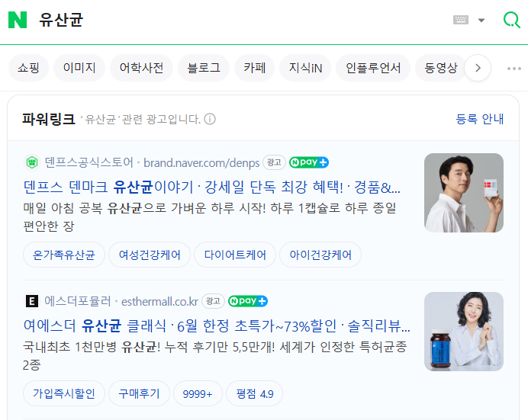528x420 pixels.
Task: Click the 덴프스 ad thumbnail of a man
Action: tap(464, 193)
